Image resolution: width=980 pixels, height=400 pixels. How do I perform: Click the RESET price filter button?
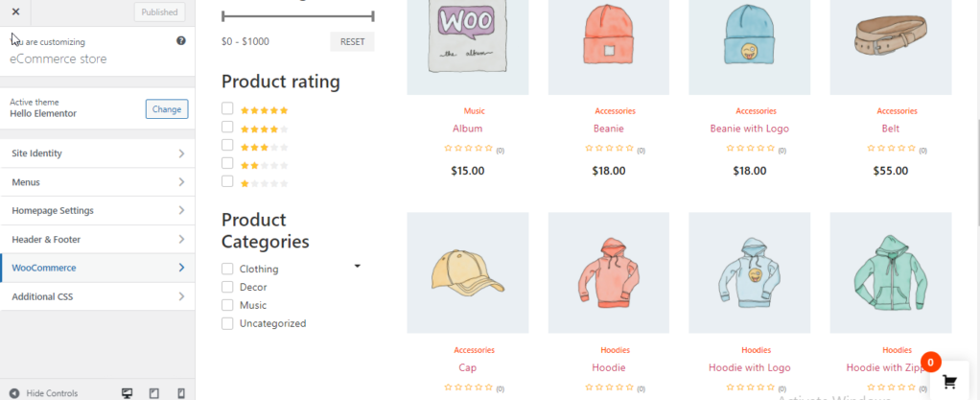click(x=352, y=42)
